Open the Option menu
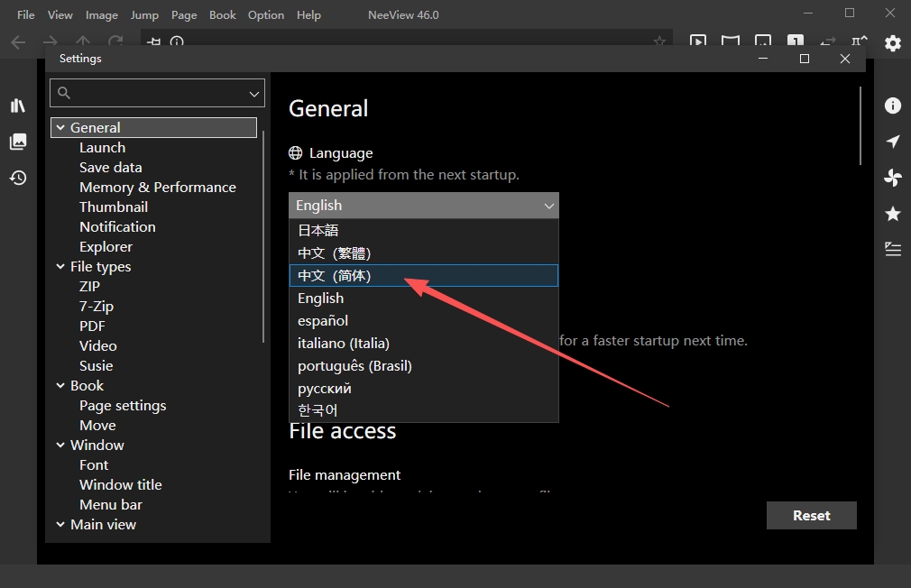The width and height of the screenshot is (911, 588). coord(266,15)
